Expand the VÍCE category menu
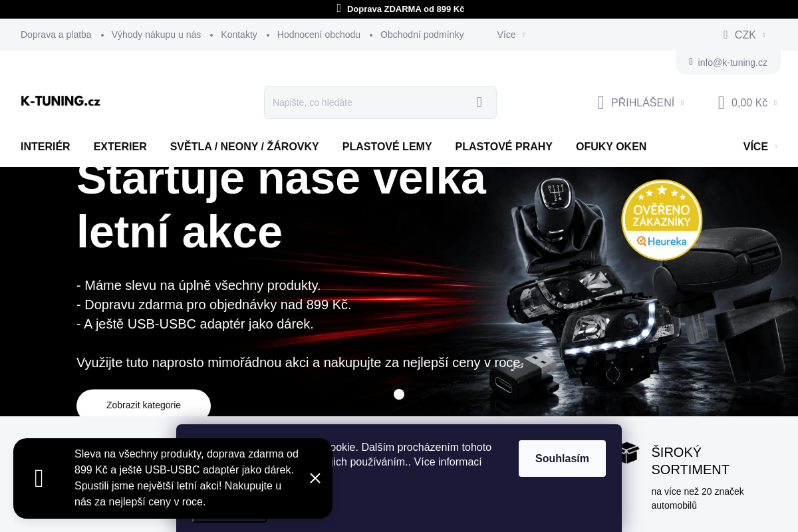 [x=759, y=146]
